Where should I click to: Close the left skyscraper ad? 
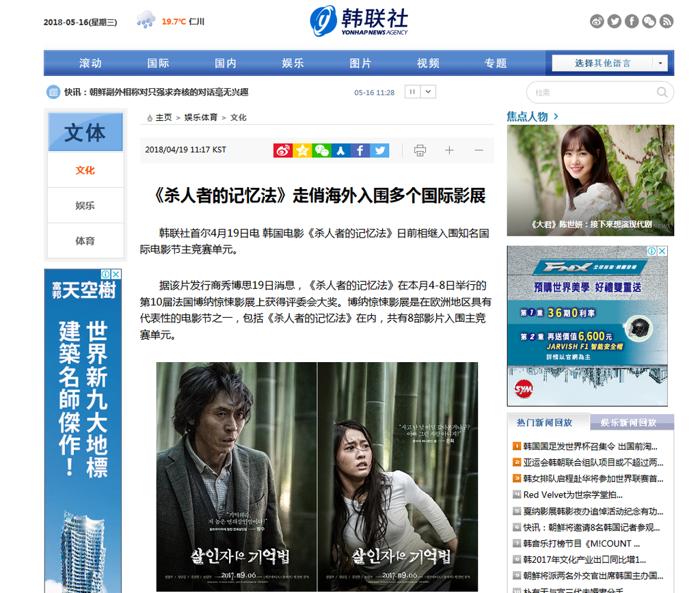click(x=116, y=274)
